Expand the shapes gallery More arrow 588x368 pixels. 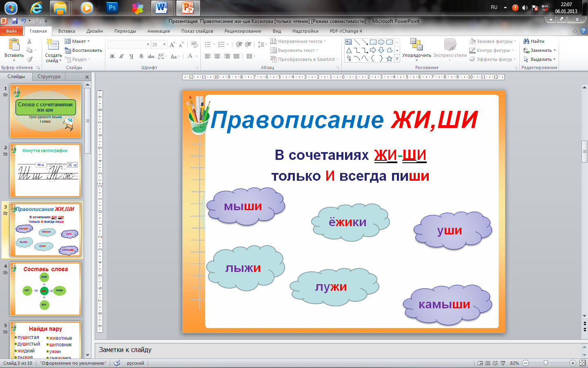tap(397, 59)
